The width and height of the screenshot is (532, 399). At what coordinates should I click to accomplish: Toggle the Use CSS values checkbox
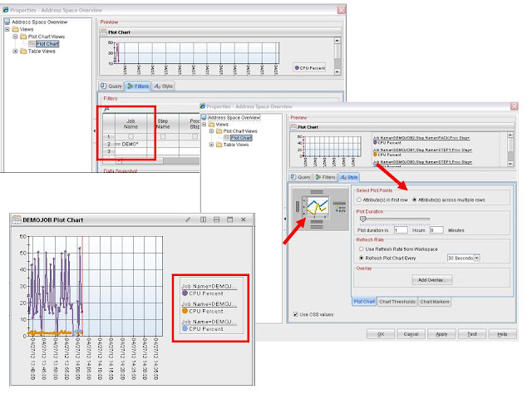pos(295,314)
